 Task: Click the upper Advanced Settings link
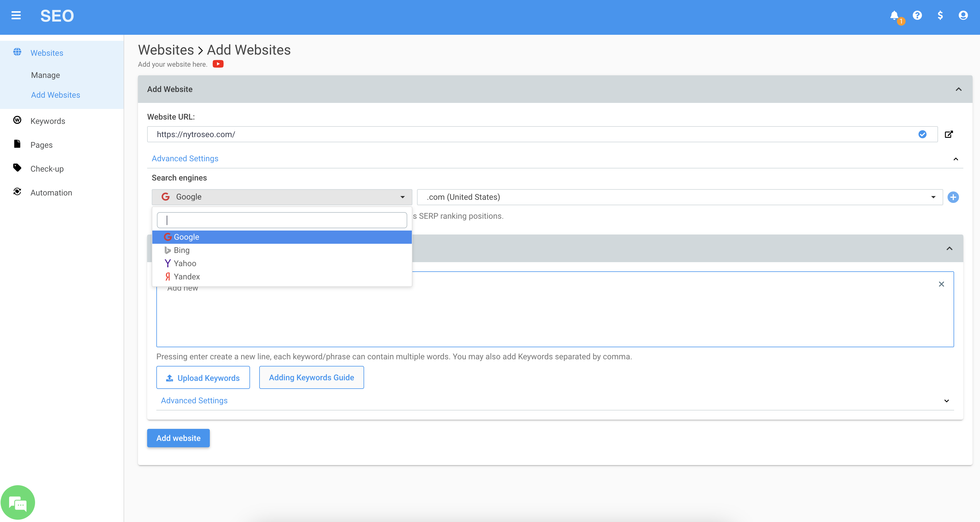point(185,159)
